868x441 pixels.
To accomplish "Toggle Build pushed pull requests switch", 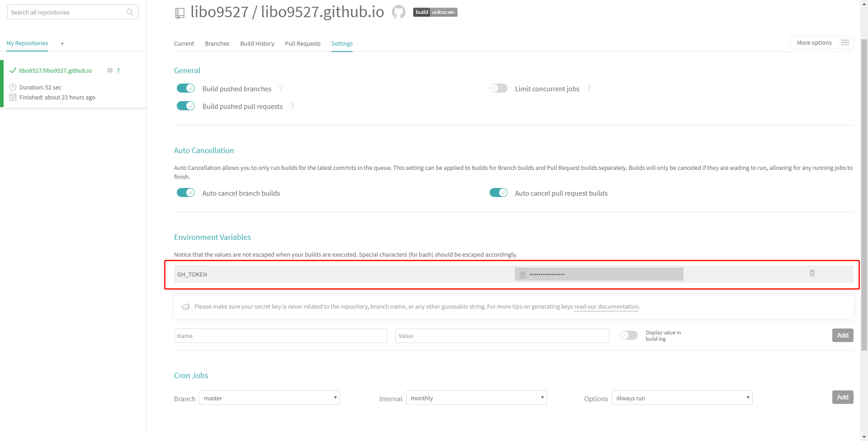I will [x=186, y=106].
